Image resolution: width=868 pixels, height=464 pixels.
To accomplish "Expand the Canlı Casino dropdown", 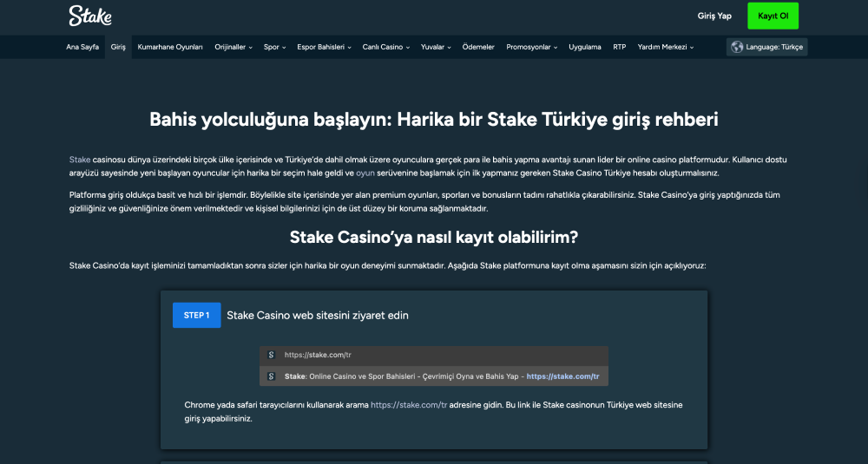I will [386, 47].
